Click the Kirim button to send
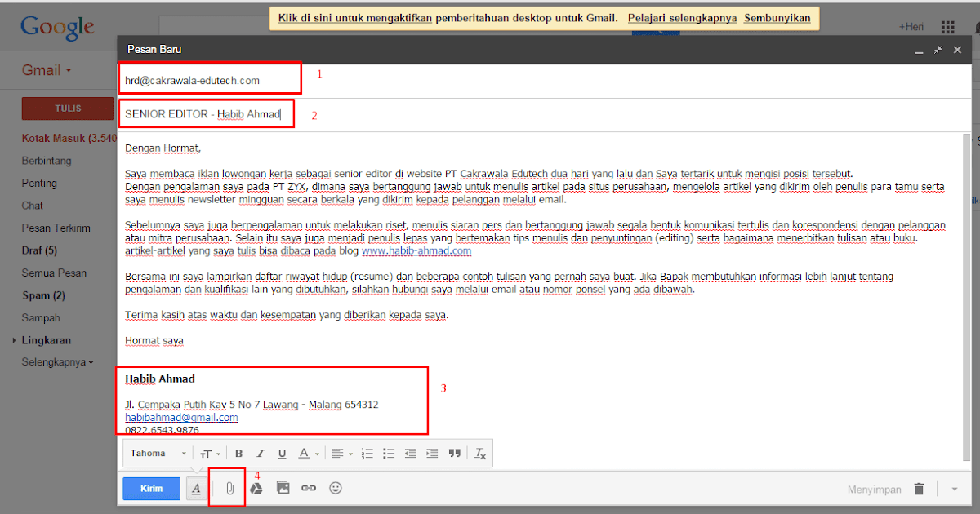The height and width of the screenshot is (514, 980). click(x=151, y=487)
